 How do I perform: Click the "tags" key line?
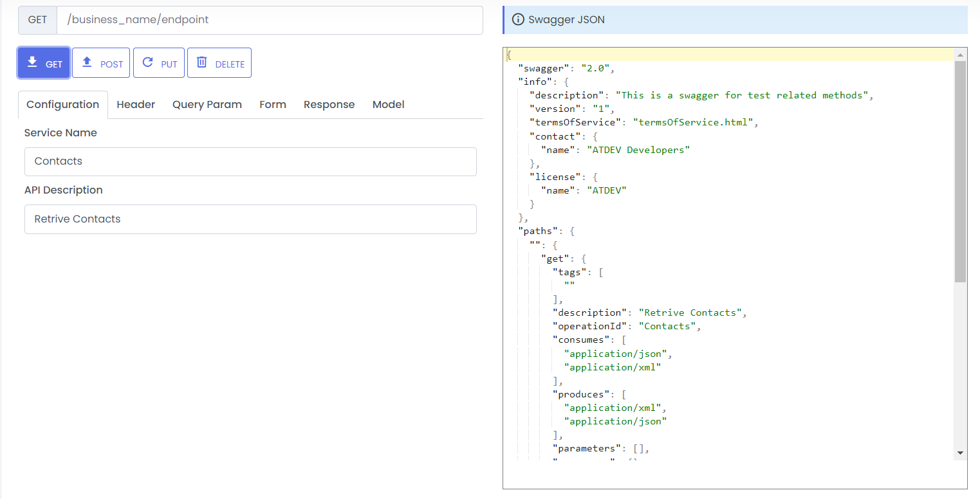coord(578,272)
